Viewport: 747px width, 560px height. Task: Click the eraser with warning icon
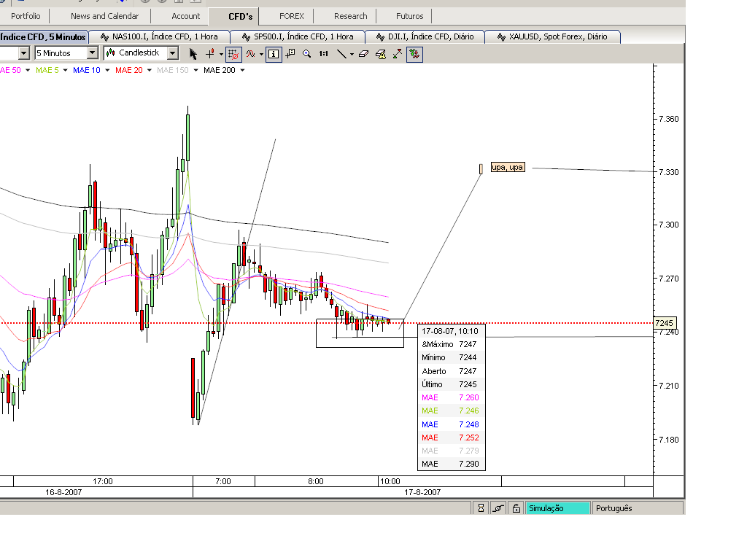[x=381, y=54]
